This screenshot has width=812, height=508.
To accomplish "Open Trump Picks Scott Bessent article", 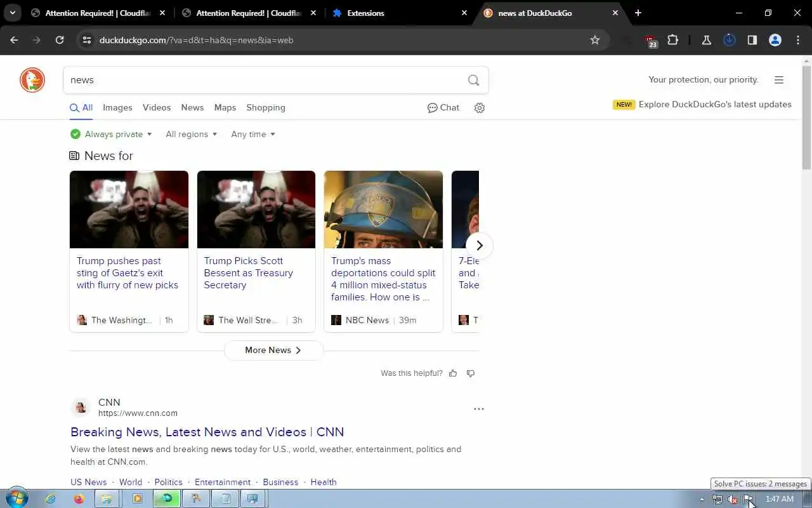I will (x=248, y=273).
